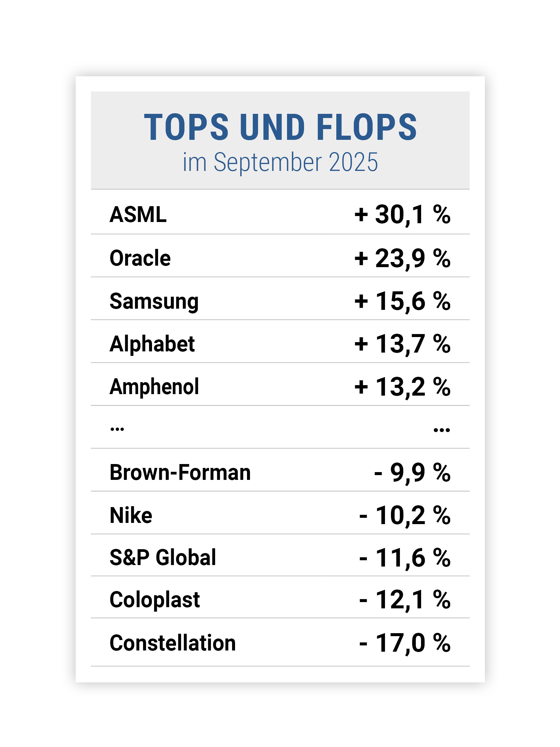Click the -9,9 % value
560x747 pixels.
click(412, 472)
